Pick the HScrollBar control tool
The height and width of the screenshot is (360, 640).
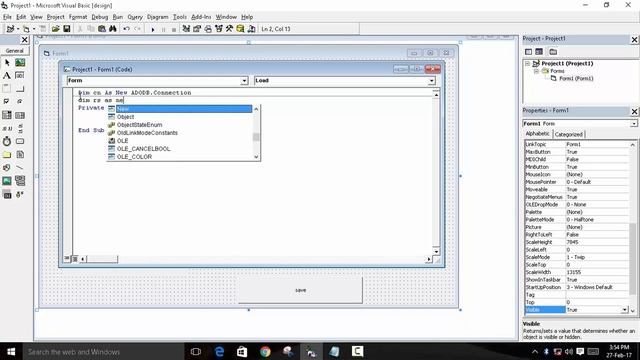pos(7,128)
